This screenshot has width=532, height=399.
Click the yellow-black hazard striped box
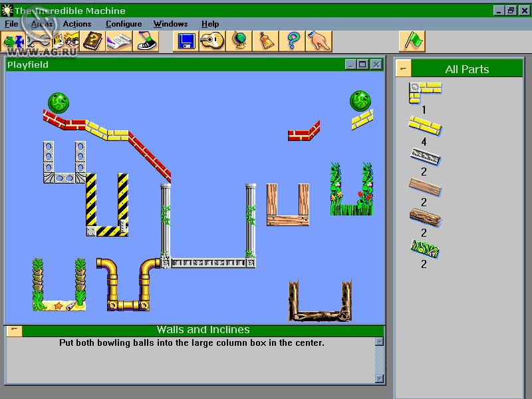click(107, 205)
